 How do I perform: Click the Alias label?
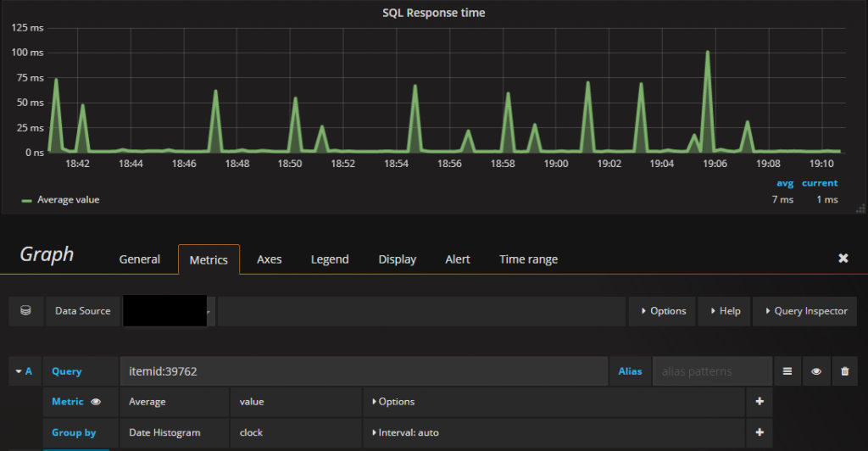pos(630,371)
